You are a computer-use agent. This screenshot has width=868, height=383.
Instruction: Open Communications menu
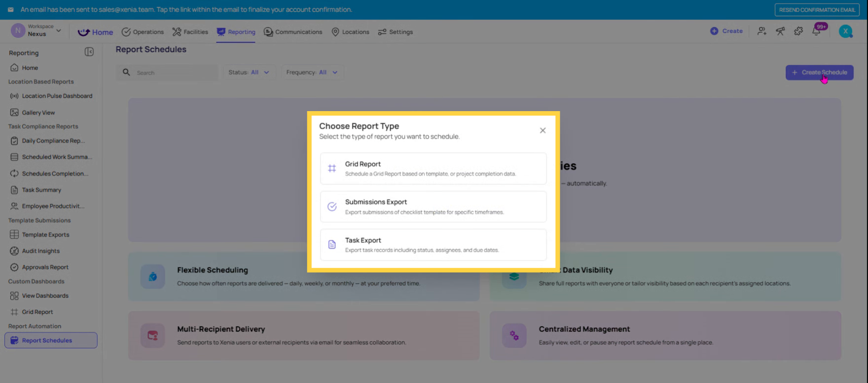coord(293,32)
